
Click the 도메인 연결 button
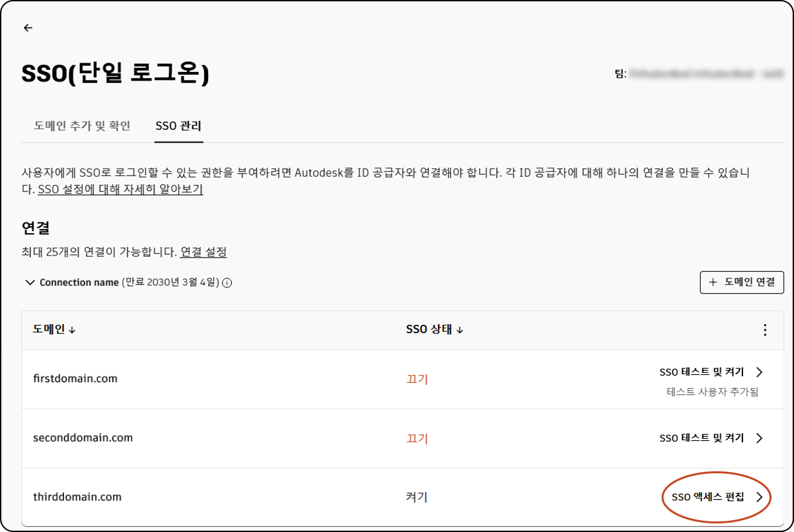(x=742, y=283)
